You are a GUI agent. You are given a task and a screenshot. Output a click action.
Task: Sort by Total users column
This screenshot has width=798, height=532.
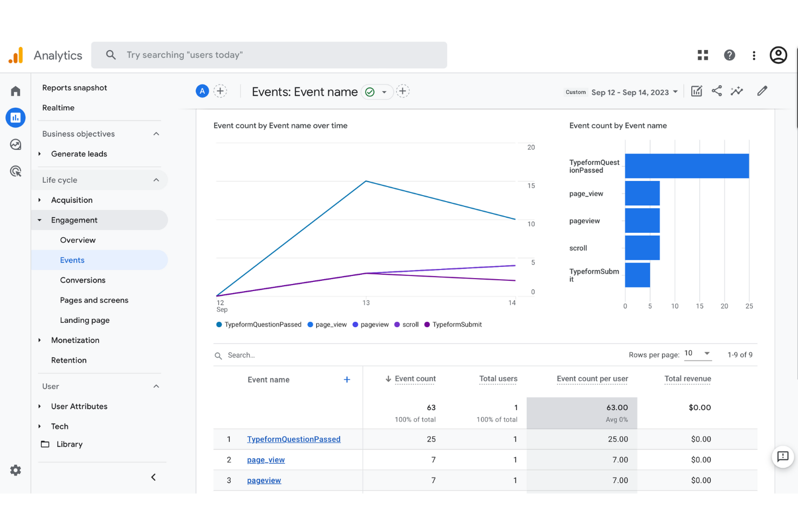pos(498,379)
